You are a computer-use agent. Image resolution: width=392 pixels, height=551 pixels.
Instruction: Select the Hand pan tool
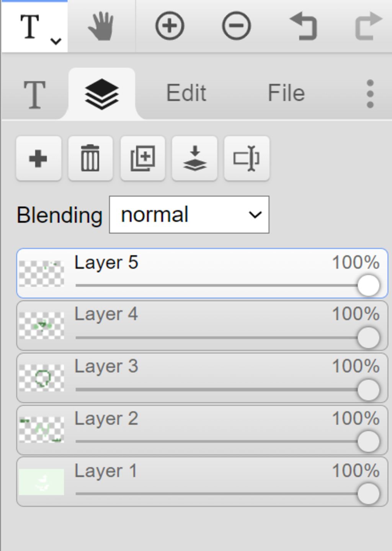[101, 26]
